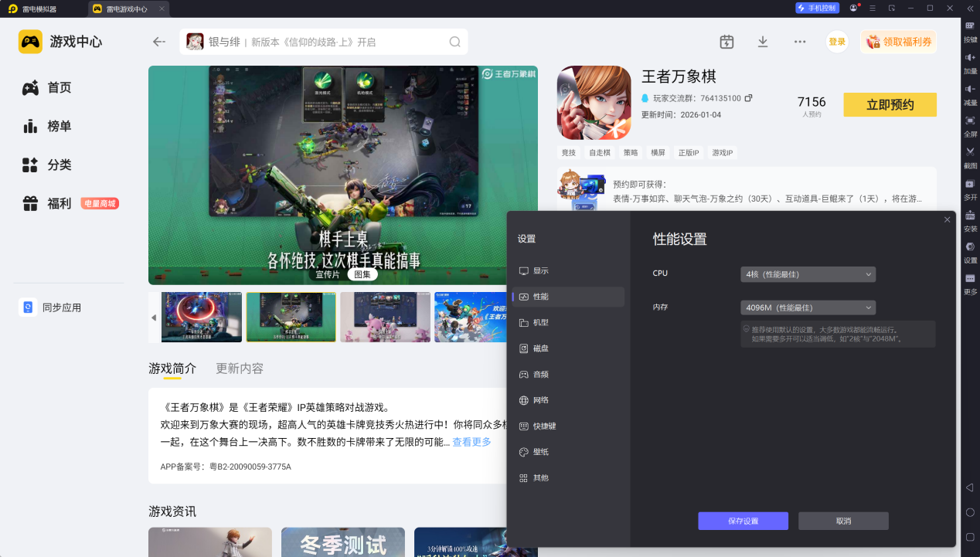
Task: Open the calendar reservation icon
Action: (726, 42)
